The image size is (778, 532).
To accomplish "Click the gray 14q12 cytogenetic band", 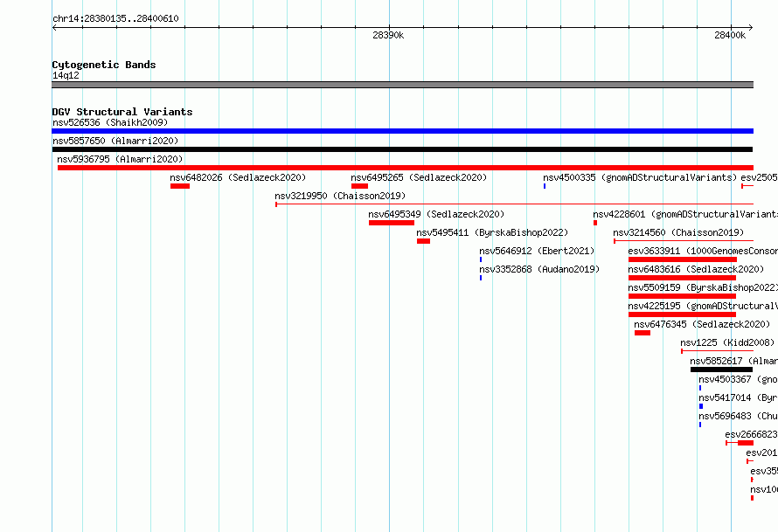I will (x=402, y=85).
